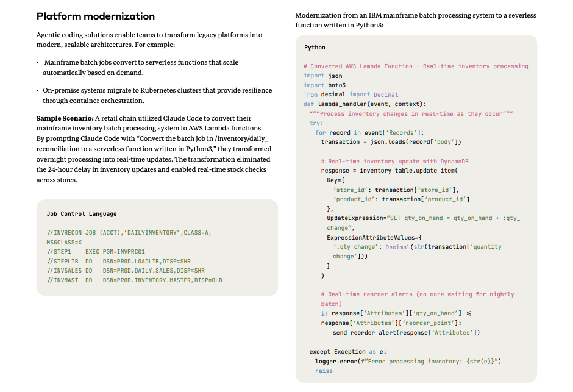The height and width of the screenshot is (392, 573).
Task: Click the //INVRECON JOB line in JCL
Action: pyautogui.click(x=129, y=233)
